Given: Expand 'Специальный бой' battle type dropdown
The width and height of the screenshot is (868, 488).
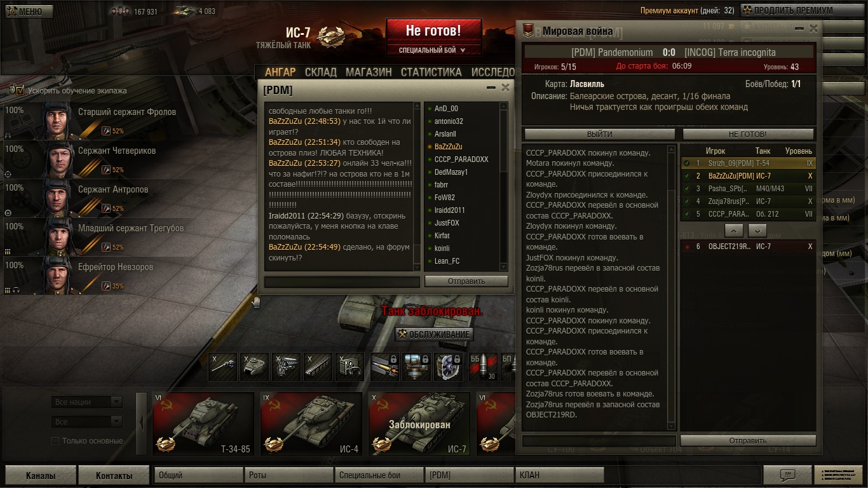Looking at the screenshot, I should [433, 50].
